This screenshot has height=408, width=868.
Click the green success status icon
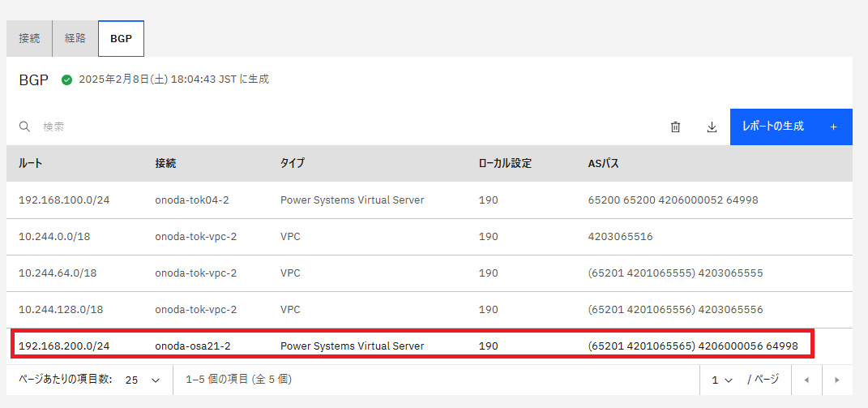tap(67, 79)
